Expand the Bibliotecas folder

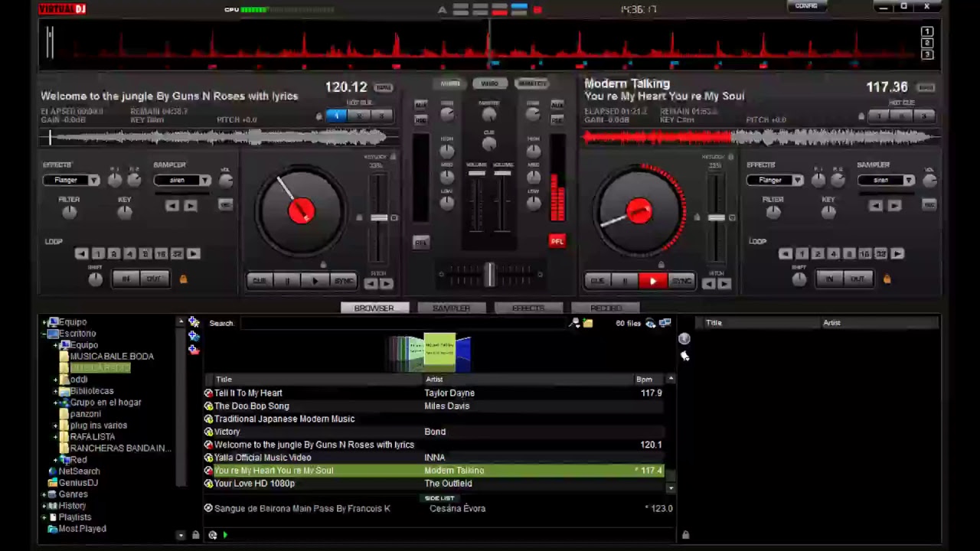(56, 391)
